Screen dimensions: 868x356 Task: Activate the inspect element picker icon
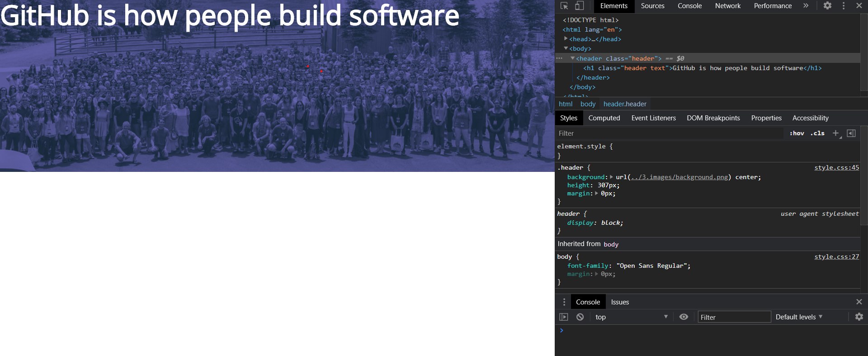564,6
